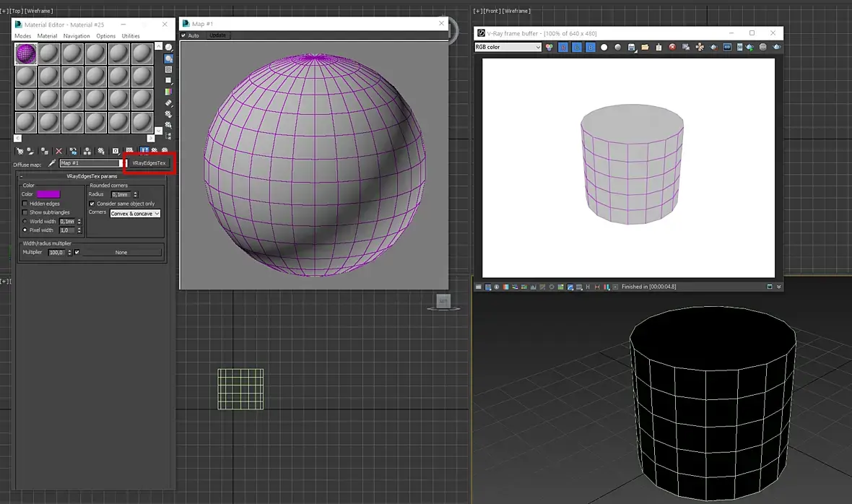
Task: Click the red X reset map icon
Action: click(59, 151)
